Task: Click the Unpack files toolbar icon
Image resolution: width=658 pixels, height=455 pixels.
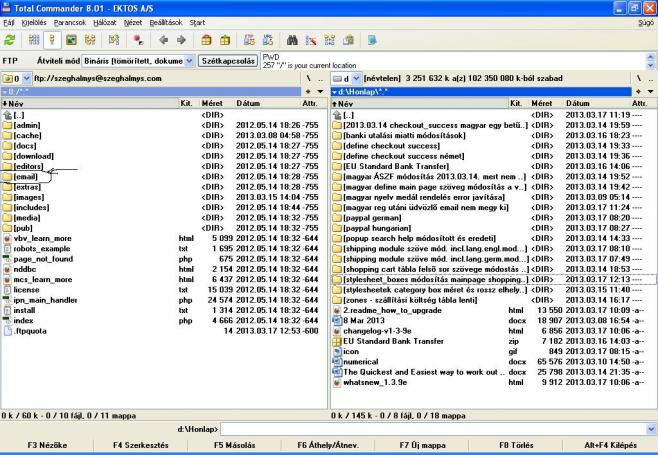Action: (x=225, y=40)
